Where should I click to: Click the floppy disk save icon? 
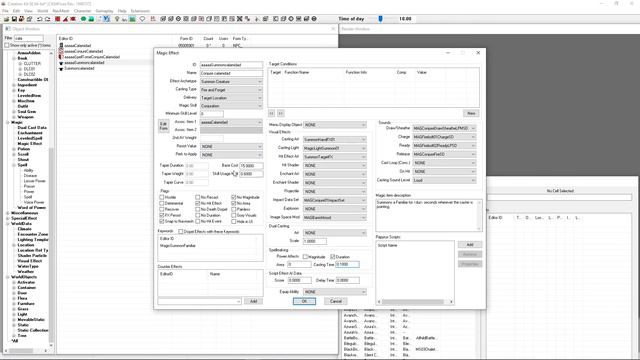coord(14,19)
